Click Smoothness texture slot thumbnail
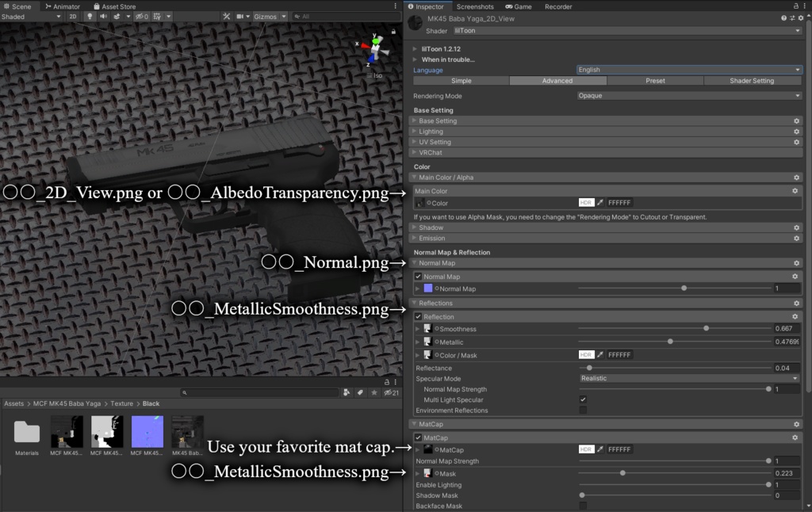 [x=427, y=328]
